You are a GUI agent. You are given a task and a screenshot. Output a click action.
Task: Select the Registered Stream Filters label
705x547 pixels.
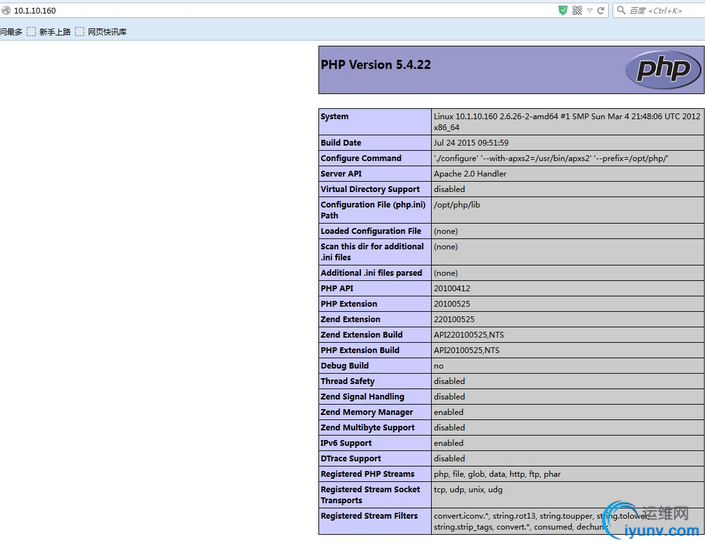click(369, 516)
